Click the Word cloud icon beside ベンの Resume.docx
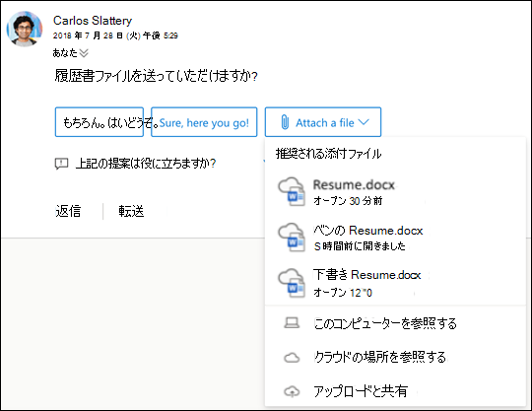 (x=292, y=238)
